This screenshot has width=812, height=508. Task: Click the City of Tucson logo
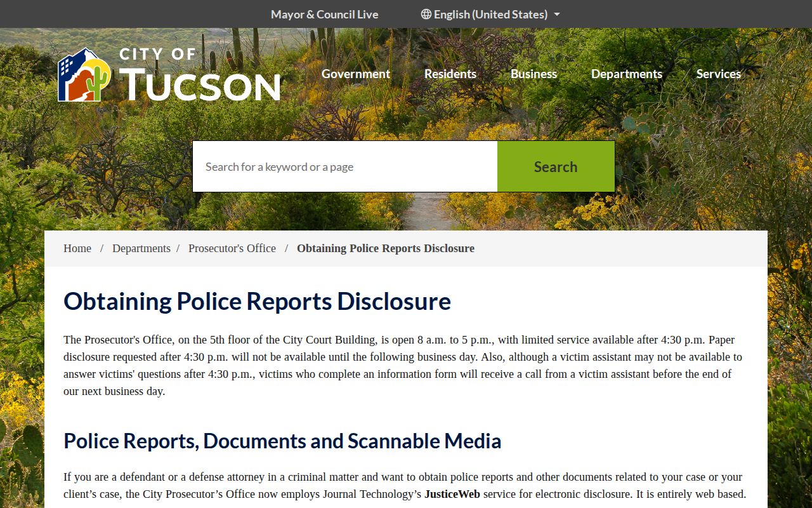click(x=169, y=74)
